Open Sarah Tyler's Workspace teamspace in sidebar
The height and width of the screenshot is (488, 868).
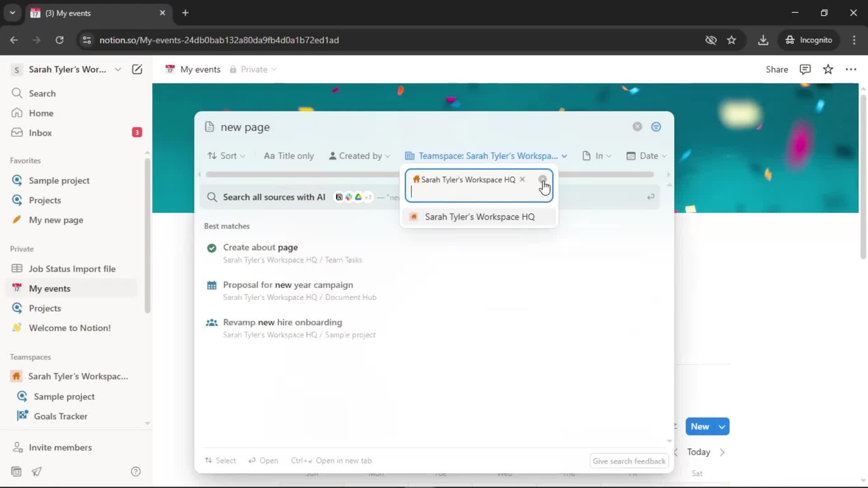click(72, 376)
